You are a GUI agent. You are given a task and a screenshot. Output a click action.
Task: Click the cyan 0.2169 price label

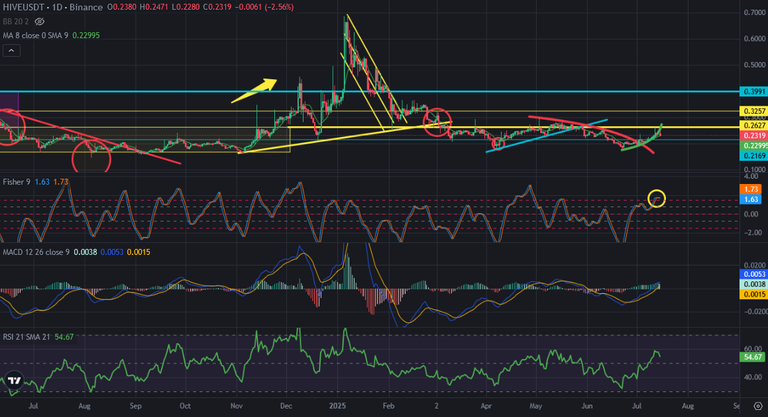754,156
